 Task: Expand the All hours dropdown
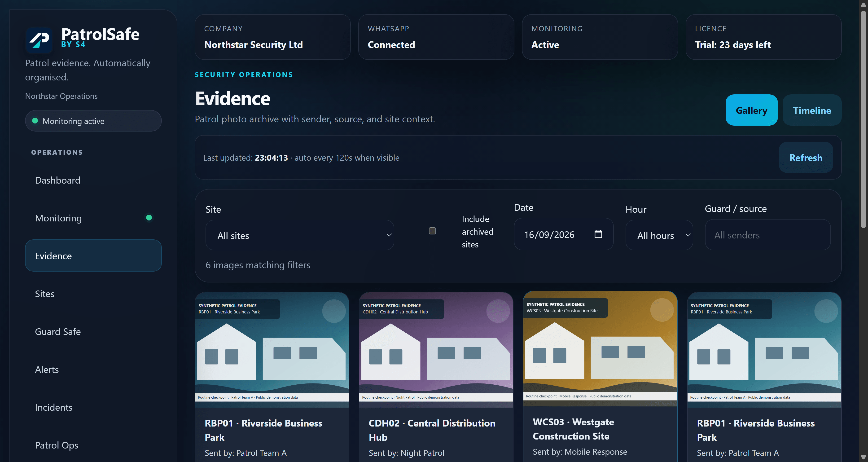(659, 235)
